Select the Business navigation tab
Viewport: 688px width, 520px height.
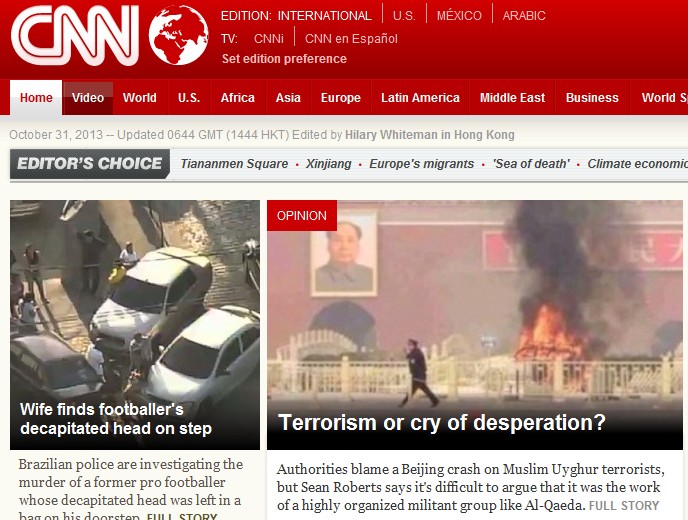pyautogui.click(x=592, y=97)
